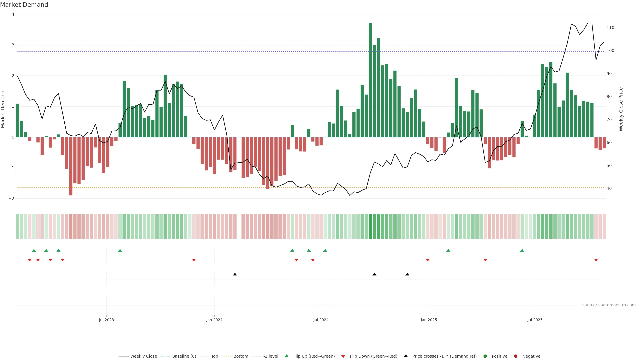The image size is (644, 362).
Task: Click the darkest green heatmap strip cell
Action: (370, 226)
